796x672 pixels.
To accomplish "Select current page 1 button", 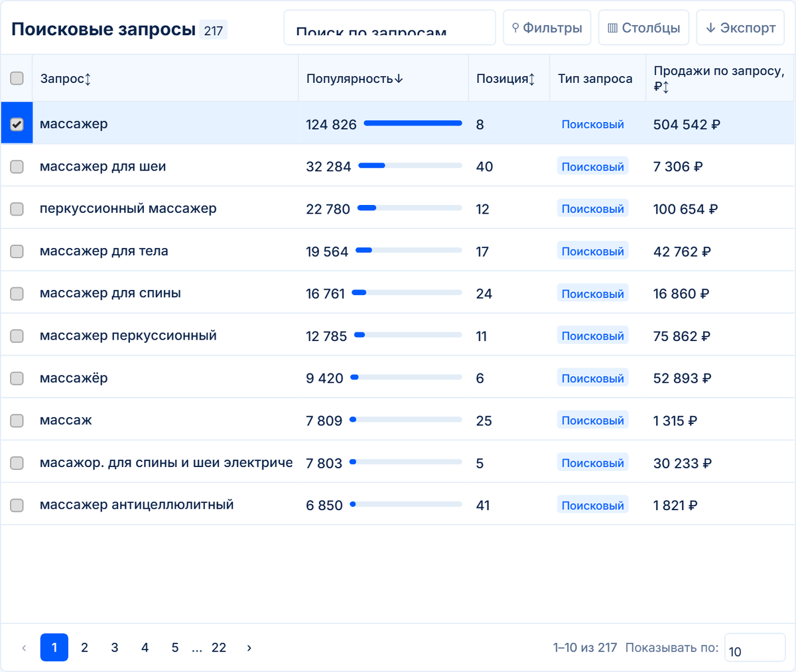I will (54, 647).
